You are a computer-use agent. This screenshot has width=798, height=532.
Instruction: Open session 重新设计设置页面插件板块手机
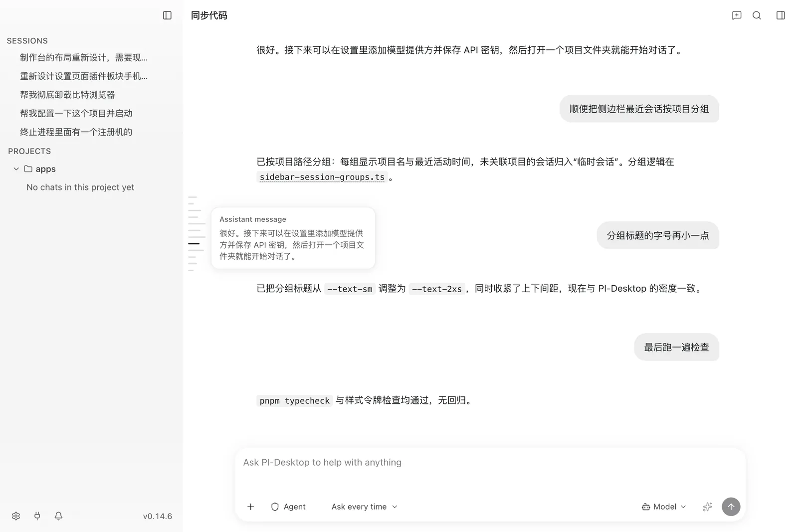pos(84,76)
